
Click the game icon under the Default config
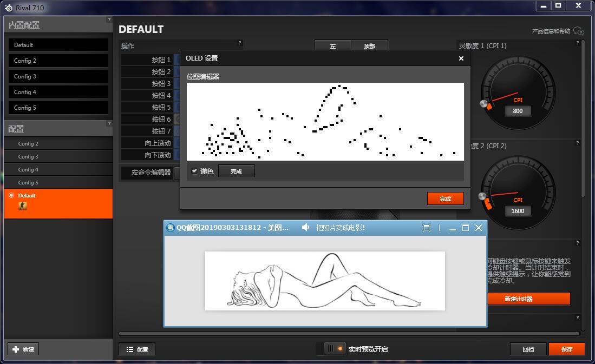pos(23,206)
